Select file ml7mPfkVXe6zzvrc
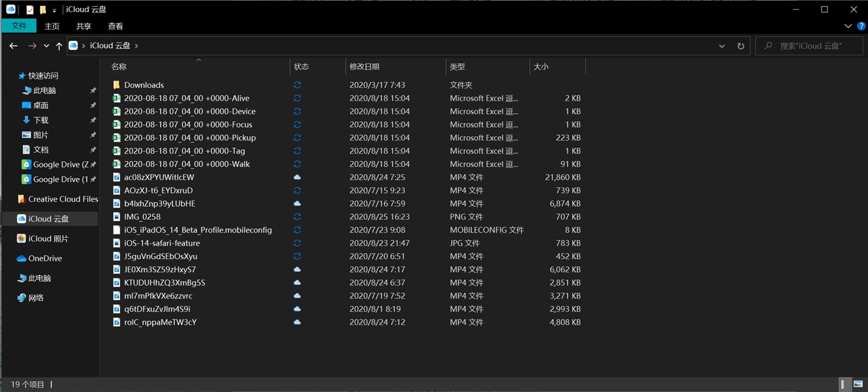 click(x=159, y=296)
